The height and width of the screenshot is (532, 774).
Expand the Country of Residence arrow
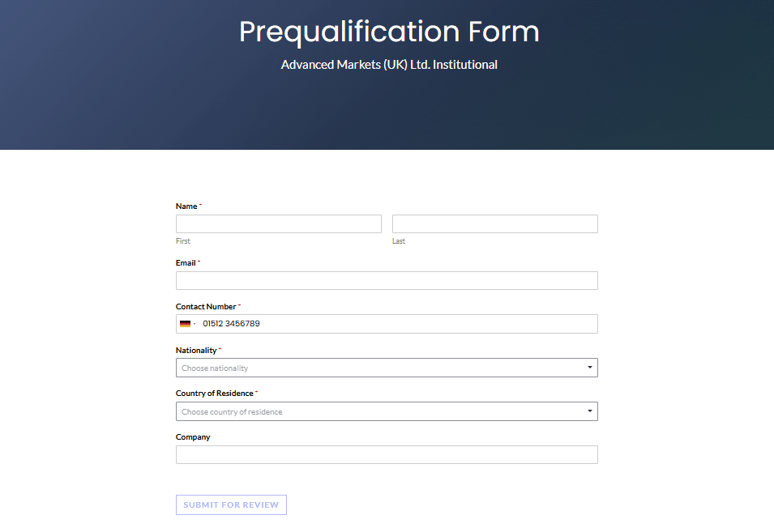589,411
